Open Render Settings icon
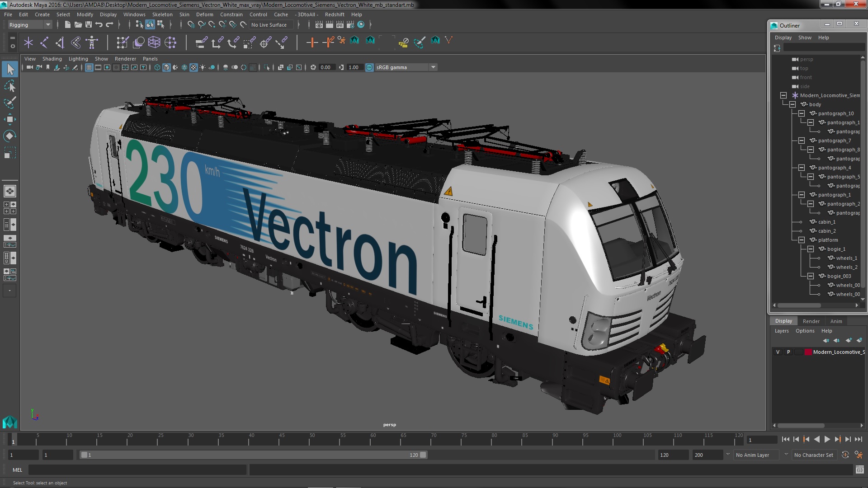The height and width of the screenshot is (488, 868). coord(350,25)
